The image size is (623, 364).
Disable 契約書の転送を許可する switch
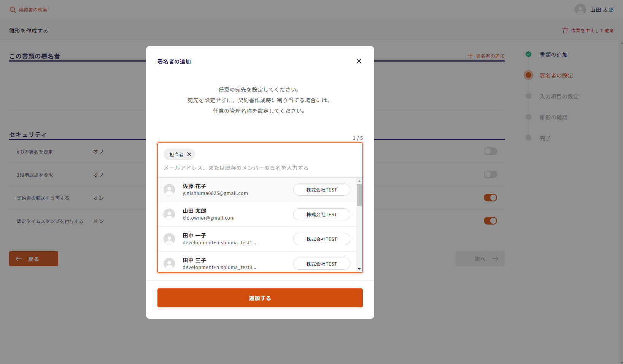coord(490,198)
